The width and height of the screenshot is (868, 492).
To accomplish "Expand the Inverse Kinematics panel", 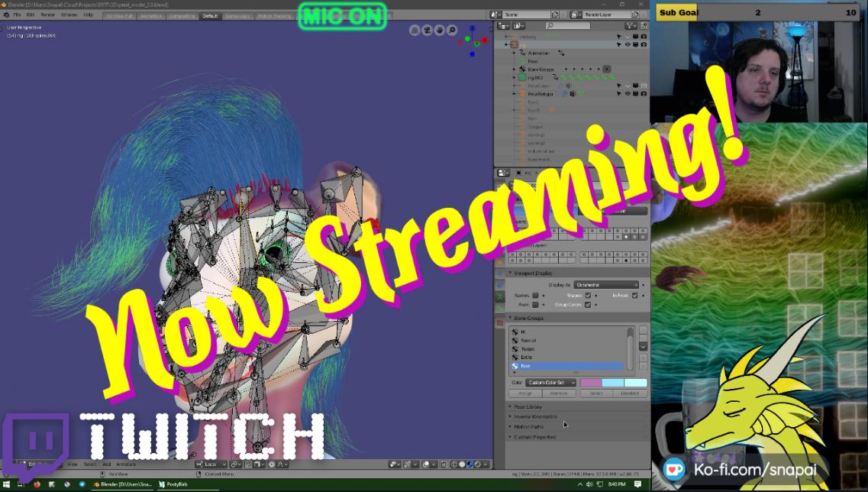I will pyautogui.click(x=535, y=416).
